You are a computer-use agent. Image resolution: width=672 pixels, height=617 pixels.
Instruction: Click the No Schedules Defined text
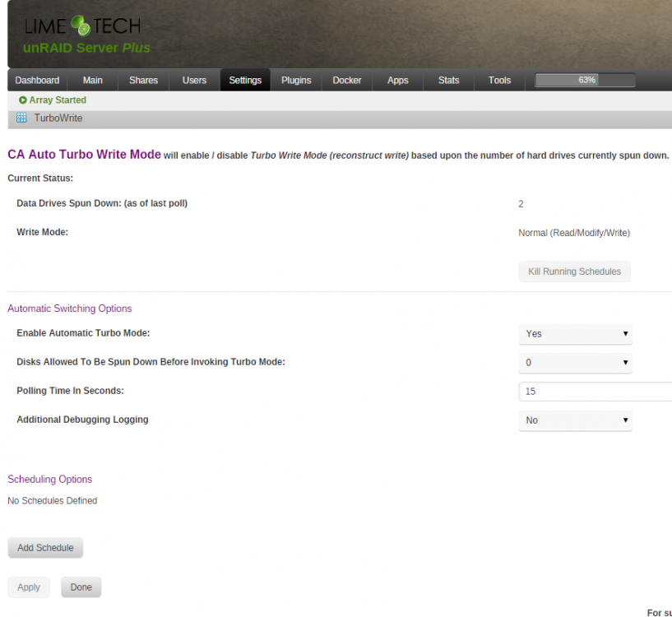[53, 500]
